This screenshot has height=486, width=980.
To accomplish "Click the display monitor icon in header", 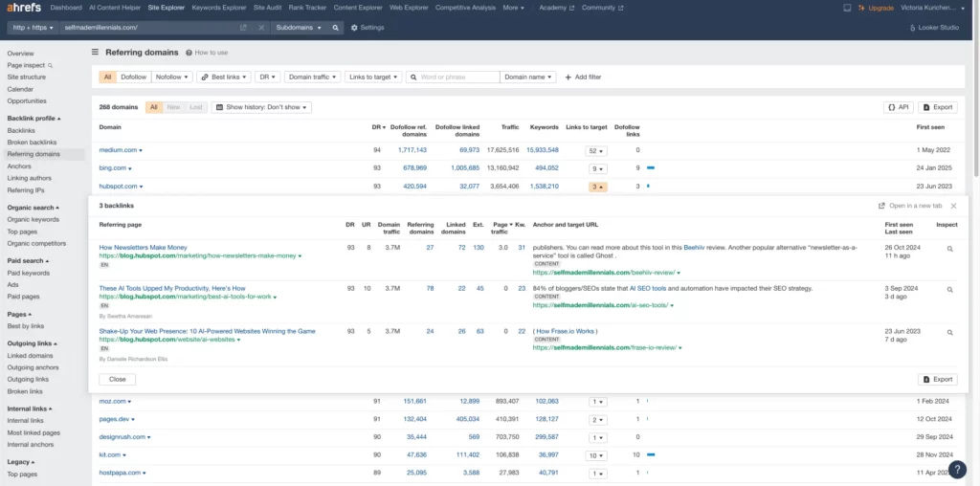I will 847,8.
